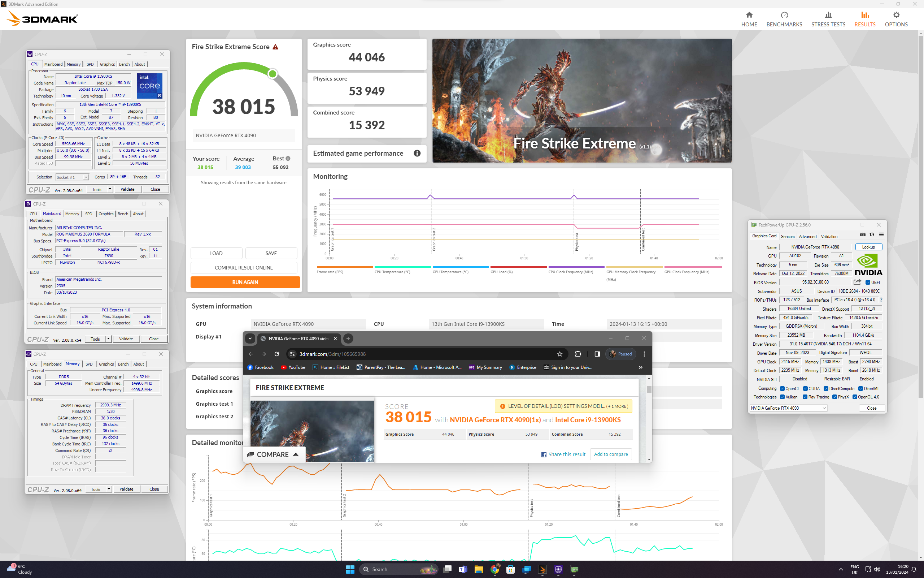Click the Fire Strike Extreme thumbnail on the web page
924x578 pixels.
(312, 431)
